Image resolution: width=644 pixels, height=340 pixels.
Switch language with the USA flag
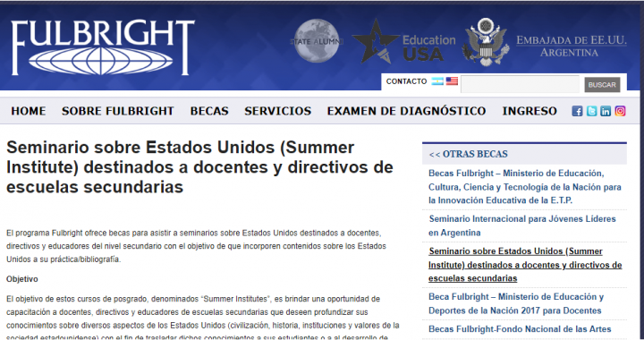pyautogui.click(x=452, y=81)
